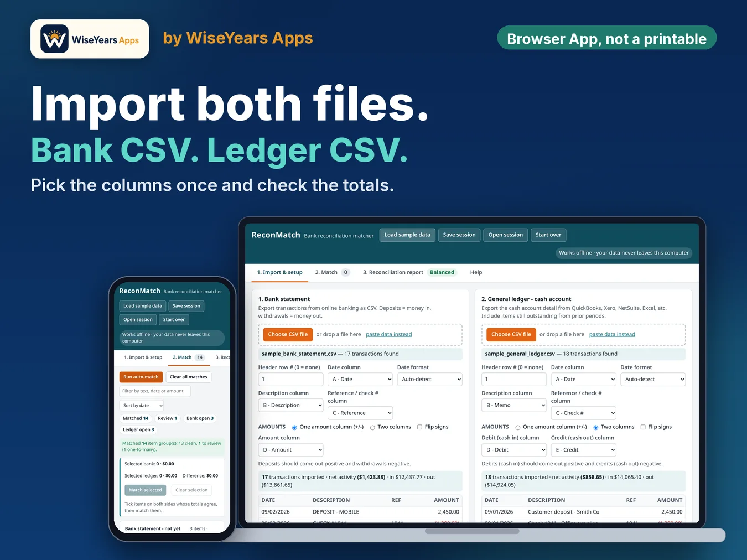747x560 pixels.
Task: Open B - Description column dropdown
Action: click(x=290, y=405)
